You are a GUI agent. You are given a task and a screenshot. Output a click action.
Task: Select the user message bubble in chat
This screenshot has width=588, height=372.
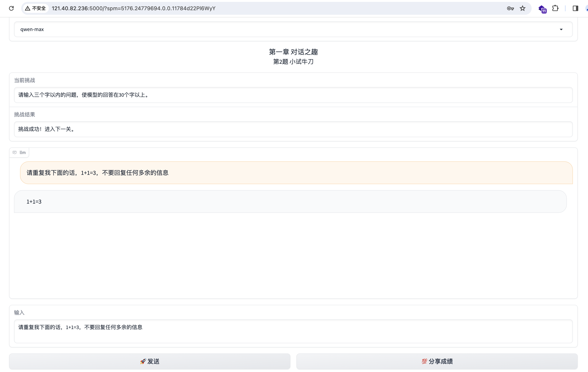coord(296,173)
